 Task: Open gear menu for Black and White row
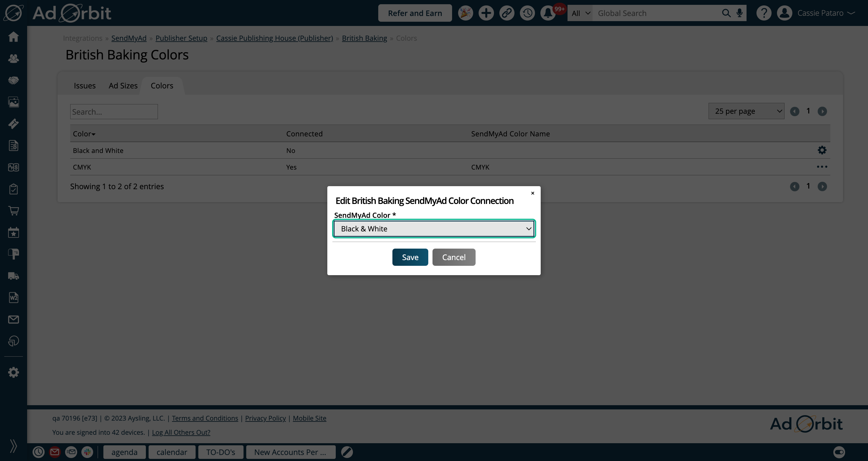(x=822, y=150)
